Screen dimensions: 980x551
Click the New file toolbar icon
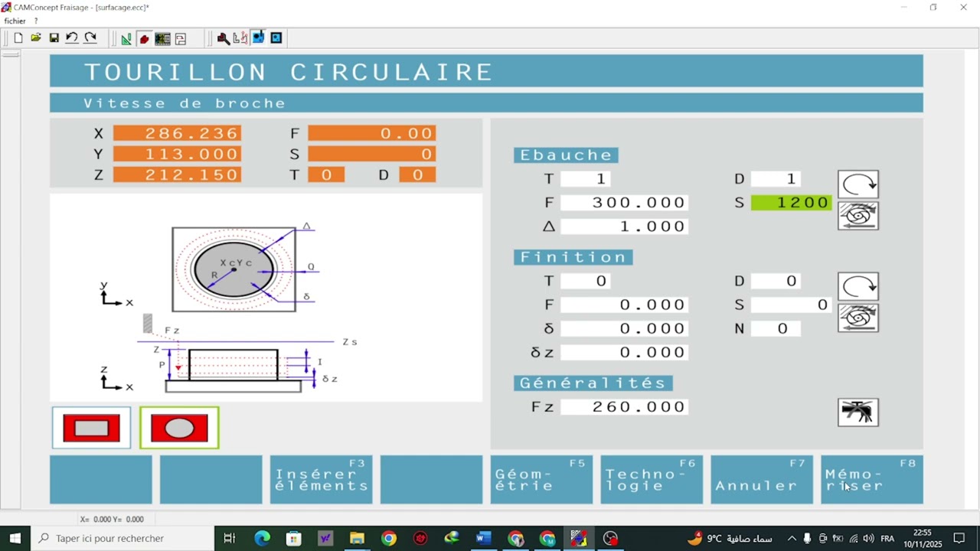pyautogui.click(x=18, y=38)
